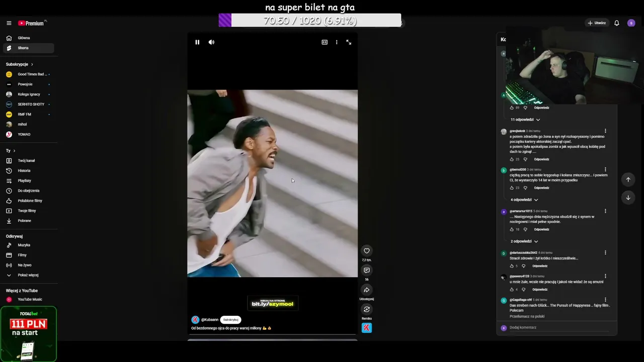Go to next Short with down arrow
Screen dimensions: 644x362
[628, 198]
